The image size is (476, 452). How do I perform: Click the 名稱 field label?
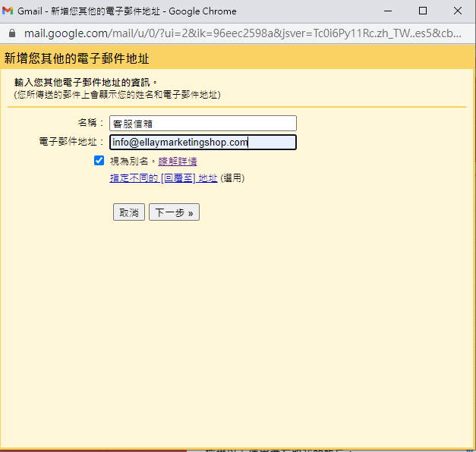[90, 123]
